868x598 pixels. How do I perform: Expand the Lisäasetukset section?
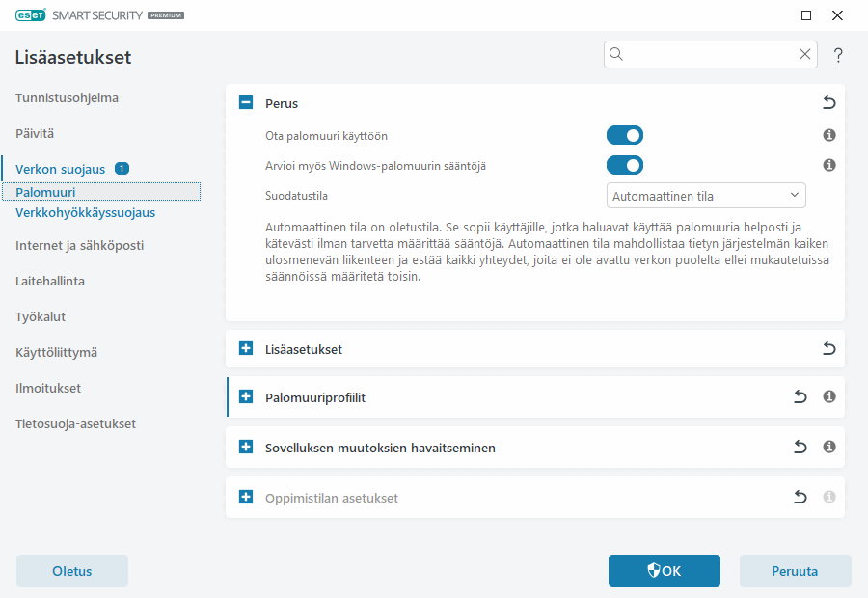coord(245,348)
